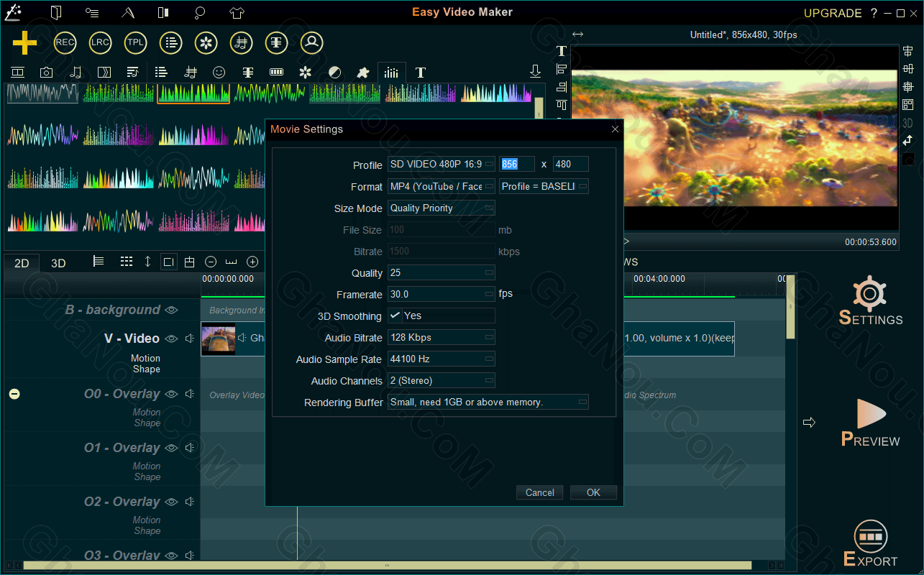This screenshot has height=575, width=924.
Task: Mute the O0 - Overlay track
Action: [190, 394]
